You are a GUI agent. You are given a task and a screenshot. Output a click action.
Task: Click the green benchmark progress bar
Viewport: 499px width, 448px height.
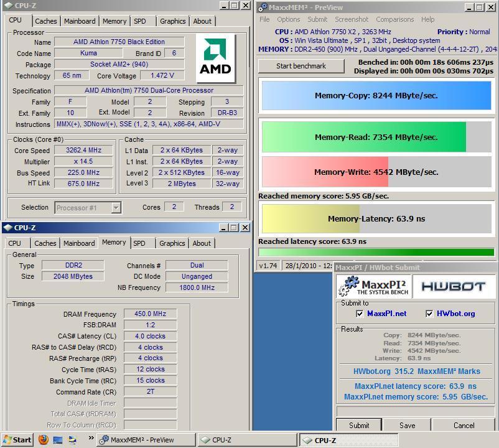point(376,253)
